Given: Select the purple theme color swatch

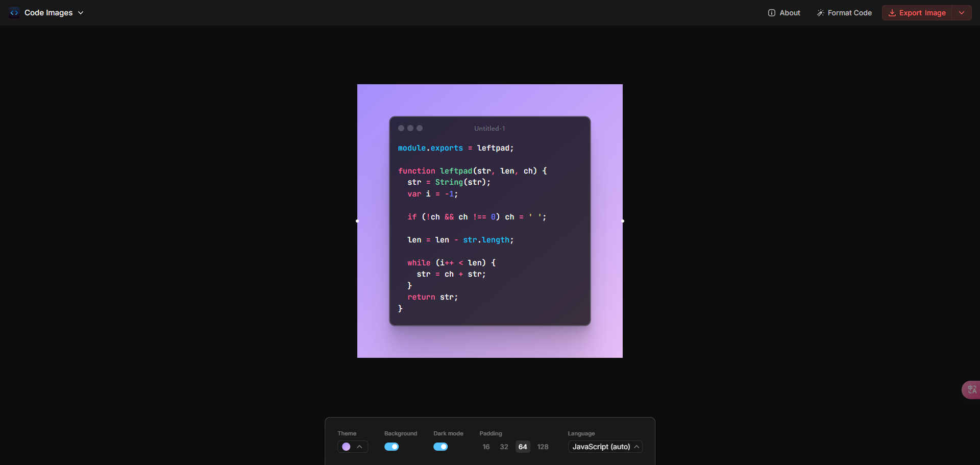Looking at the screenshot, I should [346, 447].
